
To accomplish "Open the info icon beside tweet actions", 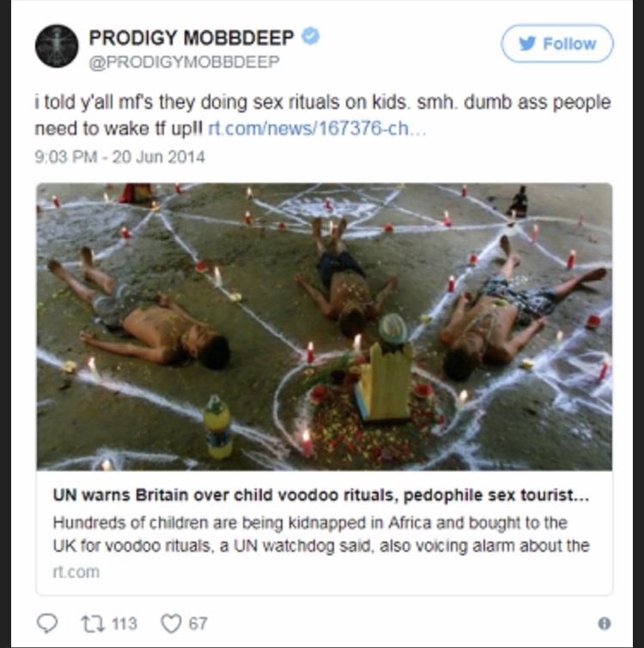I will click(605, 624).
